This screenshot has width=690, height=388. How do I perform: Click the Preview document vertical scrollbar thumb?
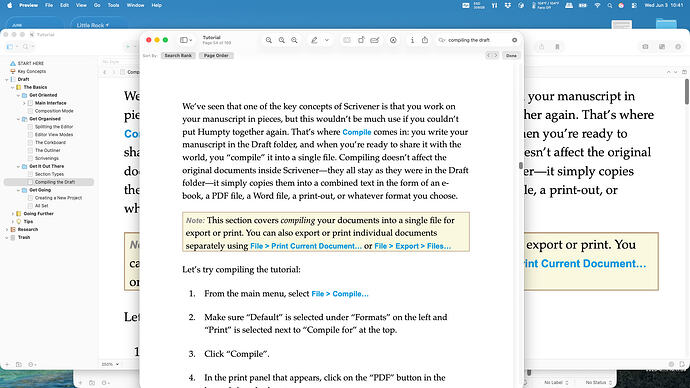[521, 165]
